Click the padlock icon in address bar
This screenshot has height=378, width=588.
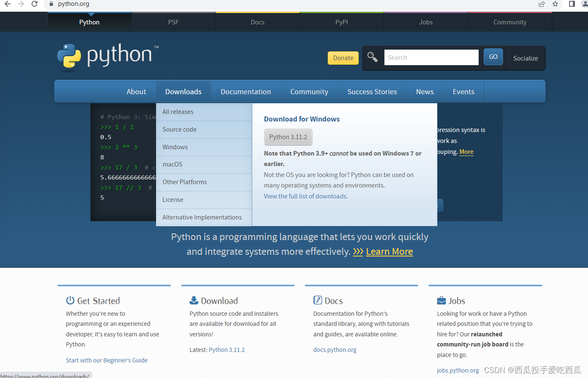tap(51, 4)
